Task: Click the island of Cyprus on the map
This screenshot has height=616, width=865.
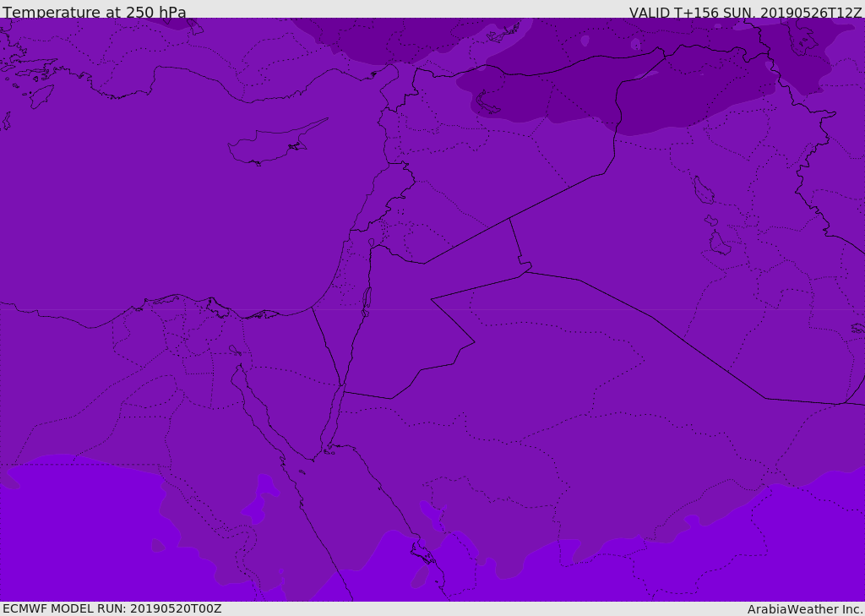Action: tap(276, 144)
